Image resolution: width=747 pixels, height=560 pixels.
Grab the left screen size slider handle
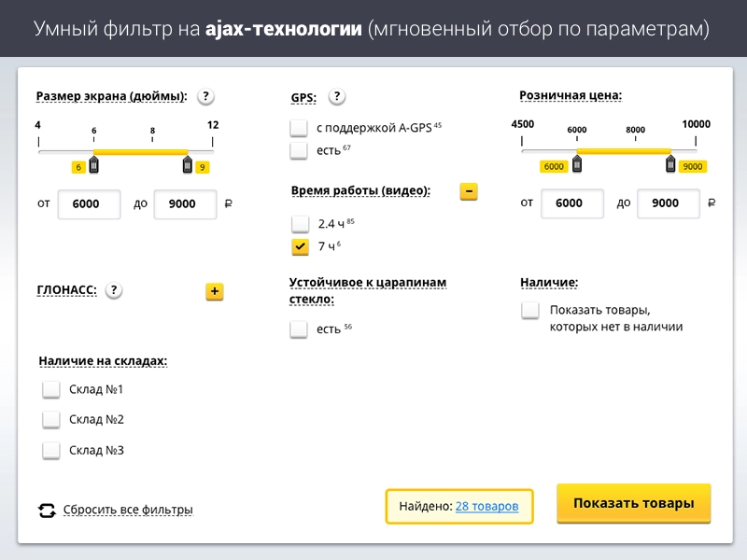coord(93,164)
